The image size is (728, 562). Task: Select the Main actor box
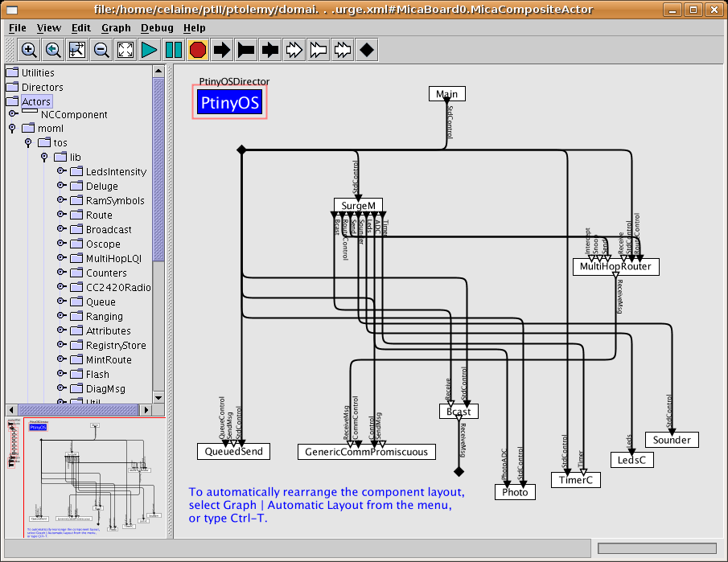(x=447, y=94)
